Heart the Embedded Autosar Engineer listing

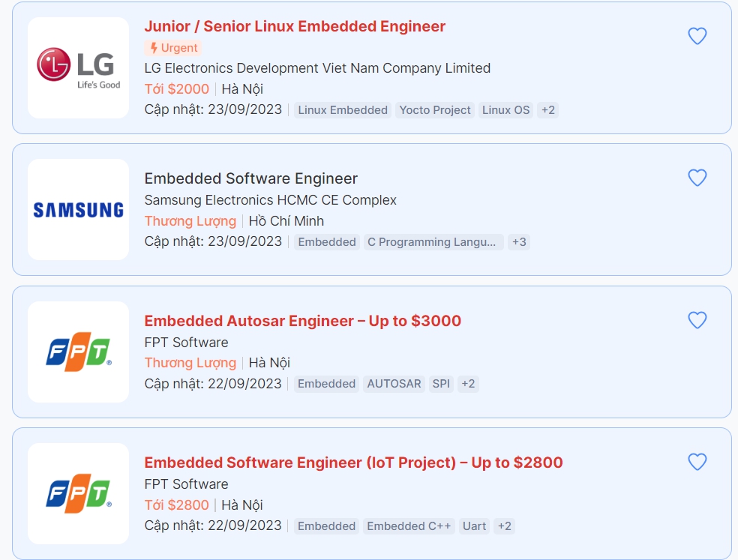tap(697, 320)
